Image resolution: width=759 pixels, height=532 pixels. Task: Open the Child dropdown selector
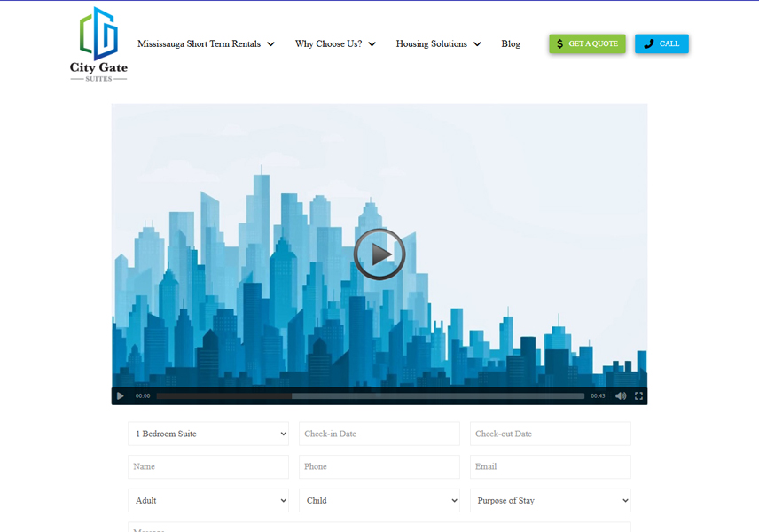click(x=379, y=500)
